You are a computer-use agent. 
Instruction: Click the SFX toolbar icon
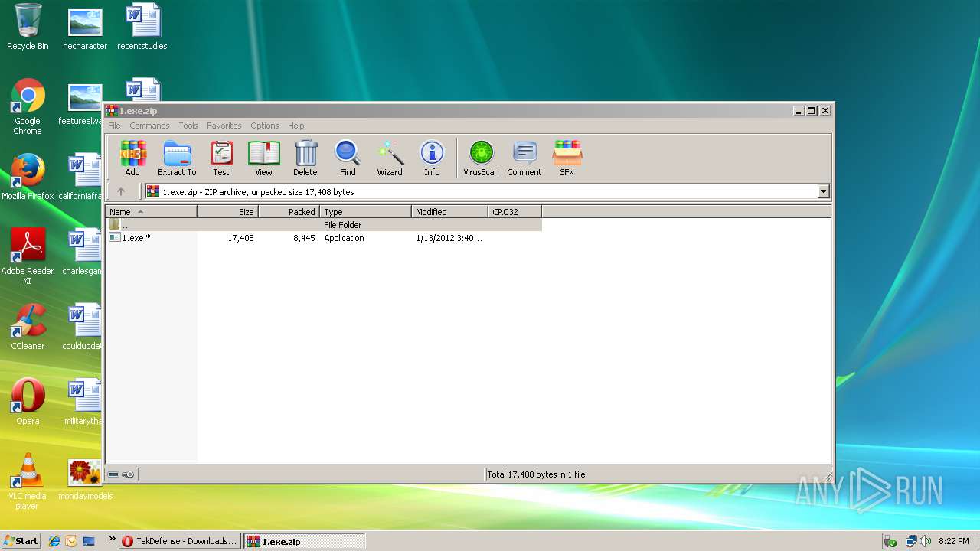pos(567,158)
